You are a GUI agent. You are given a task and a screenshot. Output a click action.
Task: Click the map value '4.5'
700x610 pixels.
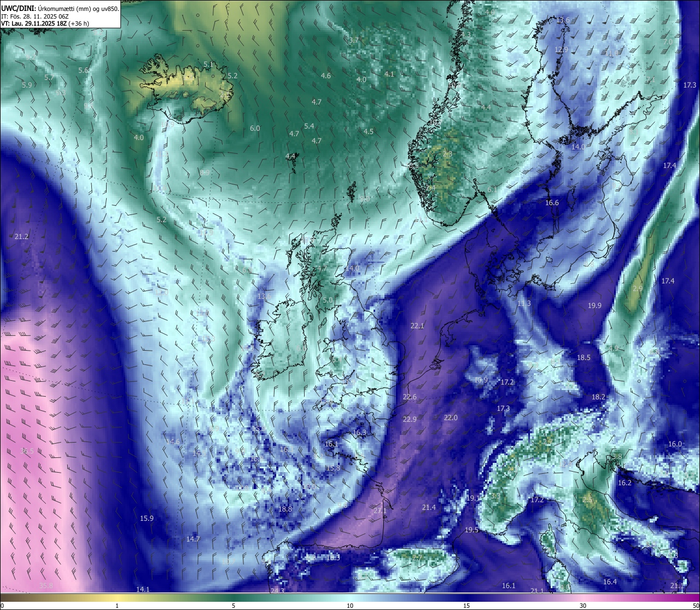coord(369,131)
